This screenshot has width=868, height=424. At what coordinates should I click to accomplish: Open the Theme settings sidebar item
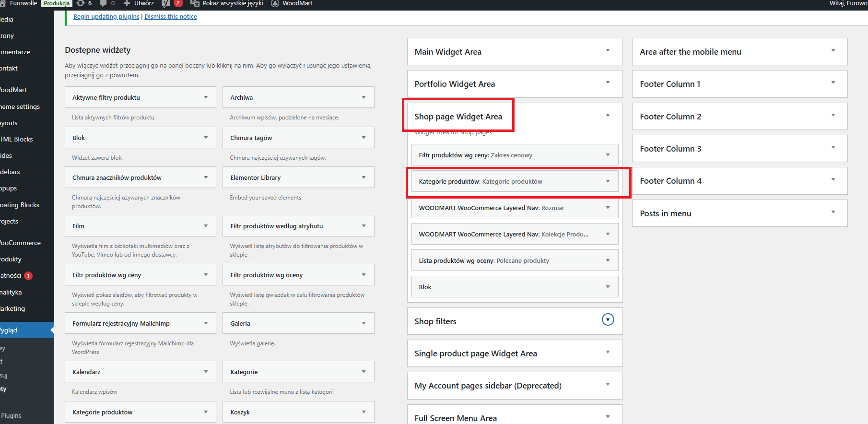(20, 106)
